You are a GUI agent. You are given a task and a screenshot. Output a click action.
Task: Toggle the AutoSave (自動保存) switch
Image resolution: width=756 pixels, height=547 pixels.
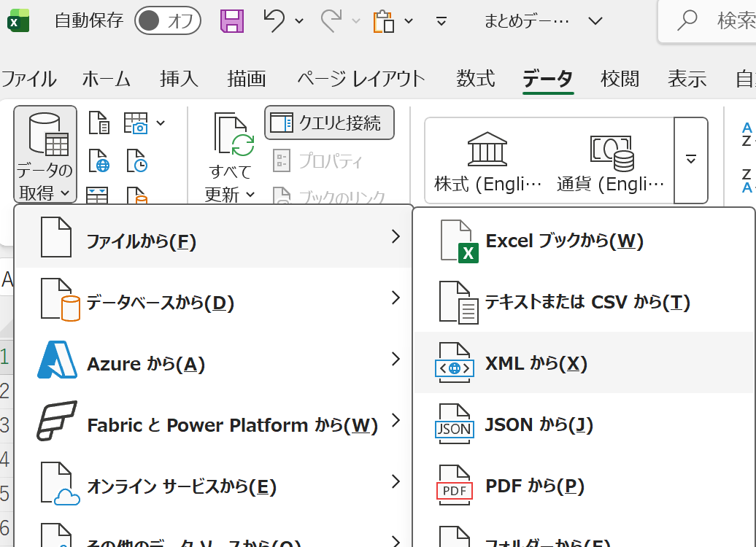click(x=167, y=20)
